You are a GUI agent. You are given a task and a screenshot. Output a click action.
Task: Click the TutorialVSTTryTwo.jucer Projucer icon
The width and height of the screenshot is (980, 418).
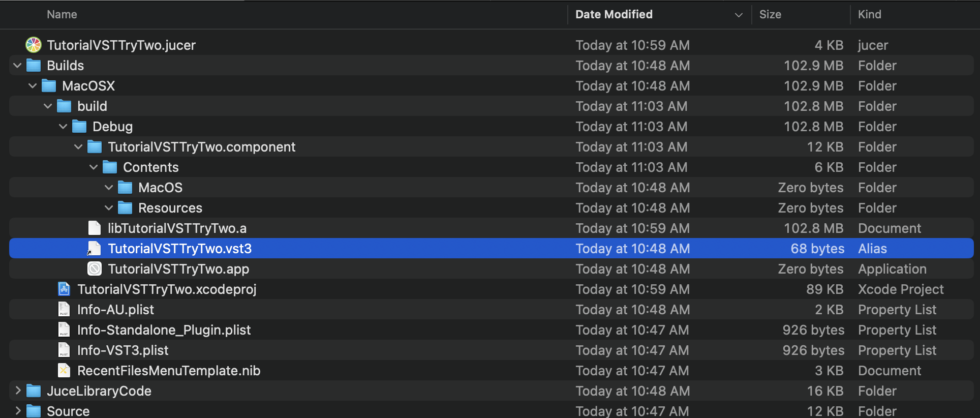tap(34, 45)
